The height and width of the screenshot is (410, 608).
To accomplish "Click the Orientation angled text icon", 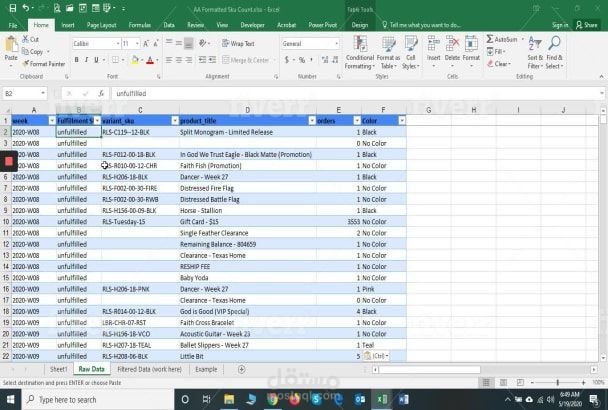I will 202,43.
